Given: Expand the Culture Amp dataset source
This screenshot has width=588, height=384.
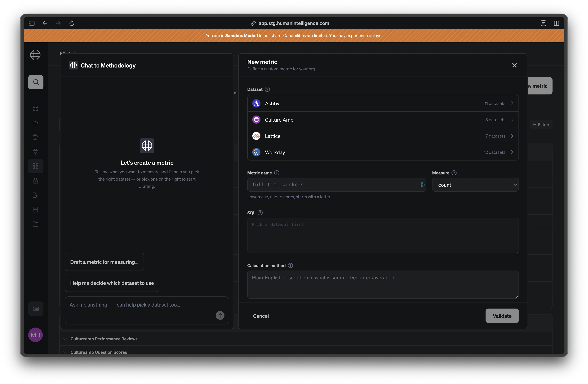Looking at the screenshot, I should [383, 120].
